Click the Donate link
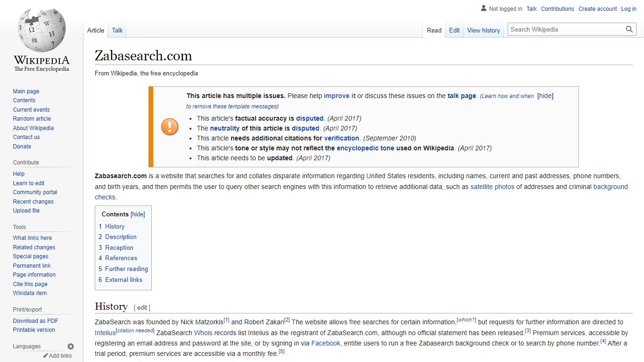Screen dimensions: 644x362 pyautogui.click(x=22, y=147)
